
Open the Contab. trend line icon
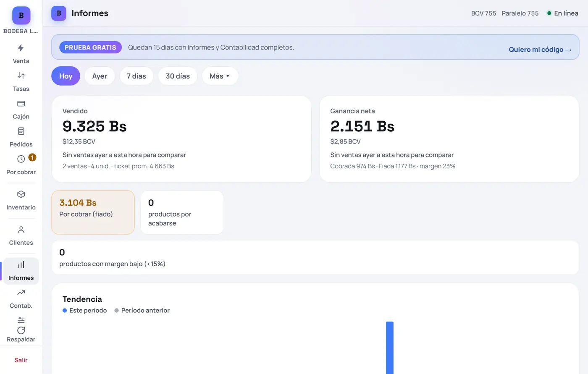21,293
